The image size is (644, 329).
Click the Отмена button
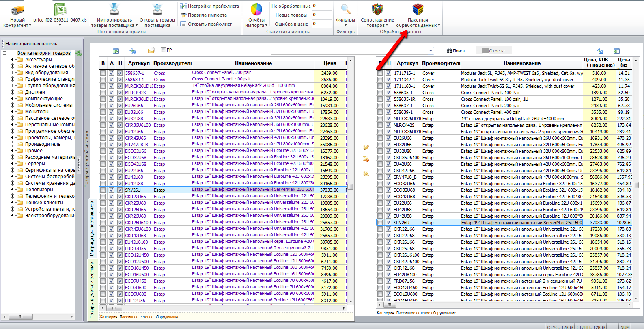pos(493,51)
